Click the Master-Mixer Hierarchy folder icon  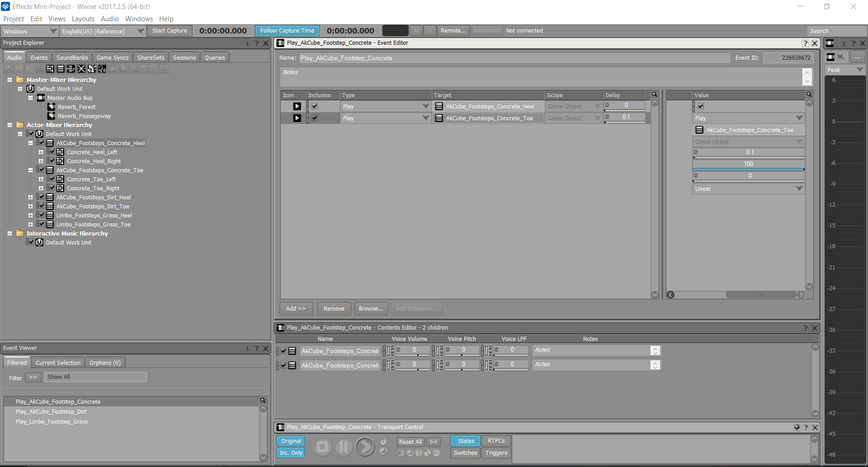point(20,80)
